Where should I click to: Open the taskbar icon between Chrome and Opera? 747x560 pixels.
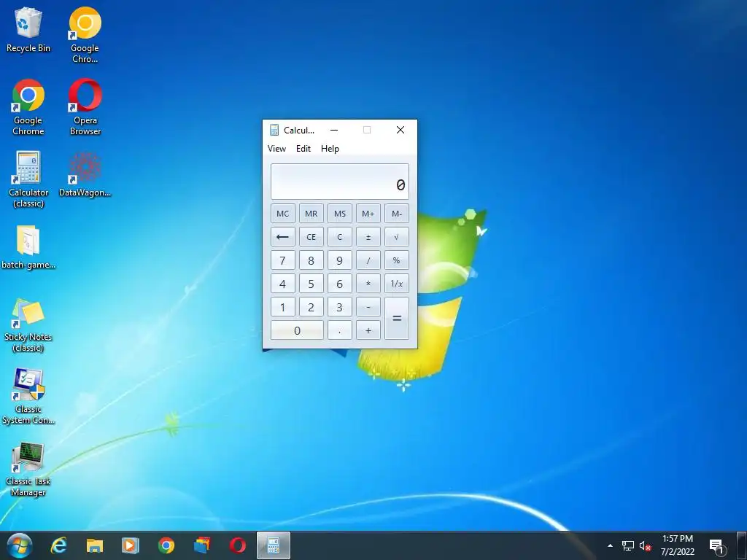202,545
